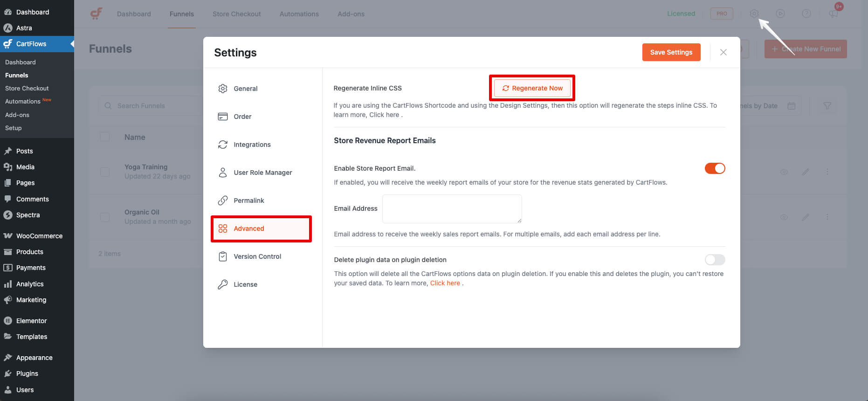This screenshot has height=401, width=868.
Task: Open CartFlows in the WordPress sidebar
Action: (x=37, y=44)
